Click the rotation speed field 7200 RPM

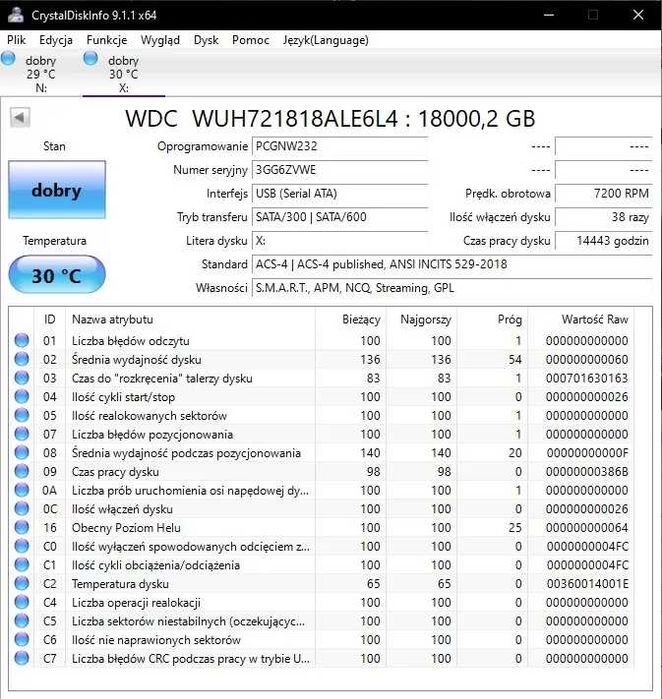click(604, 193)
